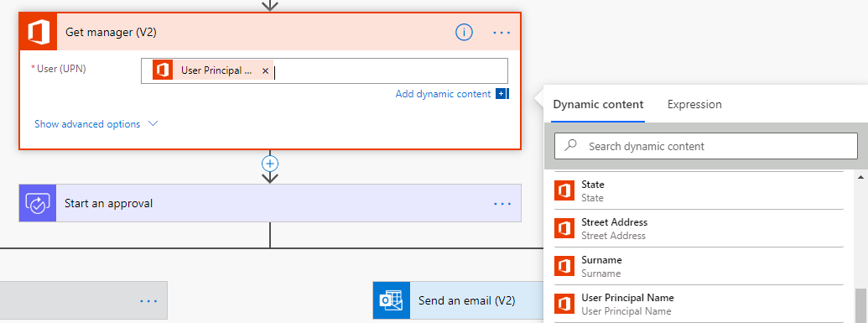Viewport: 868px width, 323px height.
Task: Select Street Address dynamic content item
Action: [x=699, y=228]
